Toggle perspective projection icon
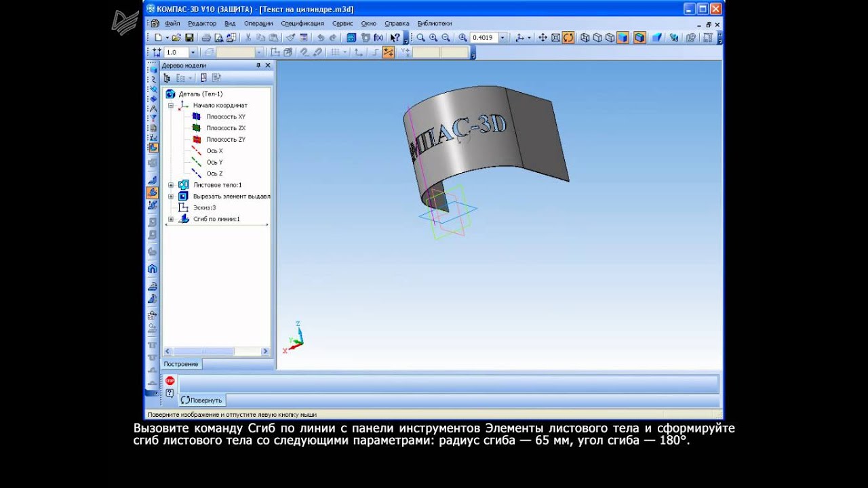Viewport: 868px width, 488px height. click(x=656, y=38)
